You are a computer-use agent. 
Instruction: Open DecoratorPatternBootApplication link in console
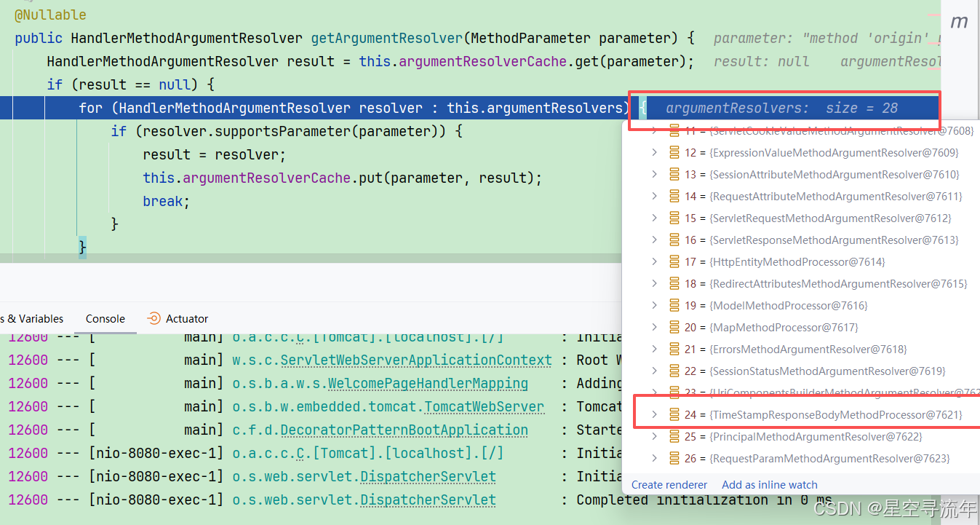pos(404,430)
